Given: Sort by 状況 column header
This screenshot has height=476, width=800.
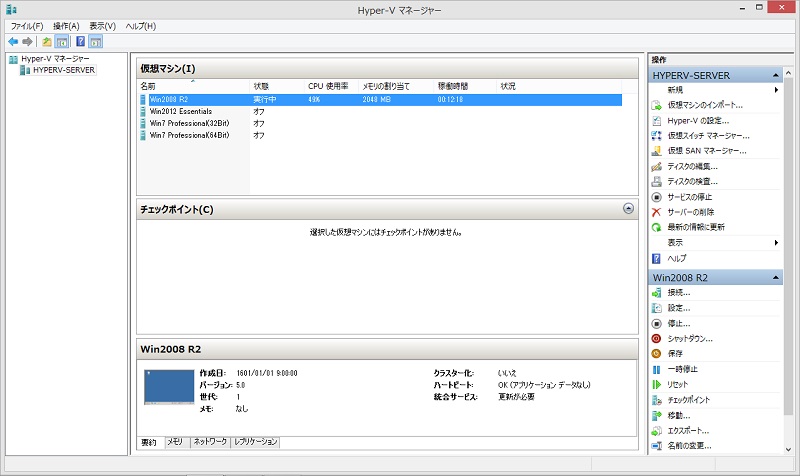Looking at the screenshot, I should (559, 87).
